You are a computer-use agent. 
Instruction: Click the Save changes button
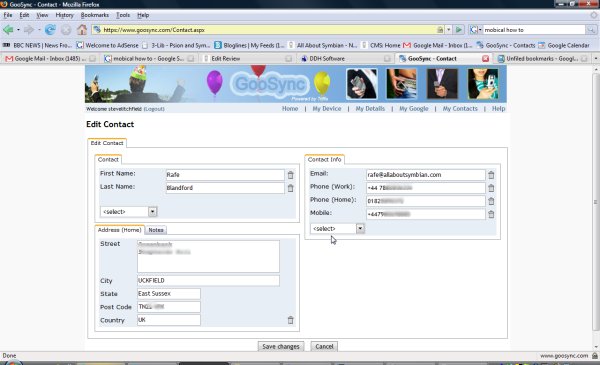pos(281,346)
